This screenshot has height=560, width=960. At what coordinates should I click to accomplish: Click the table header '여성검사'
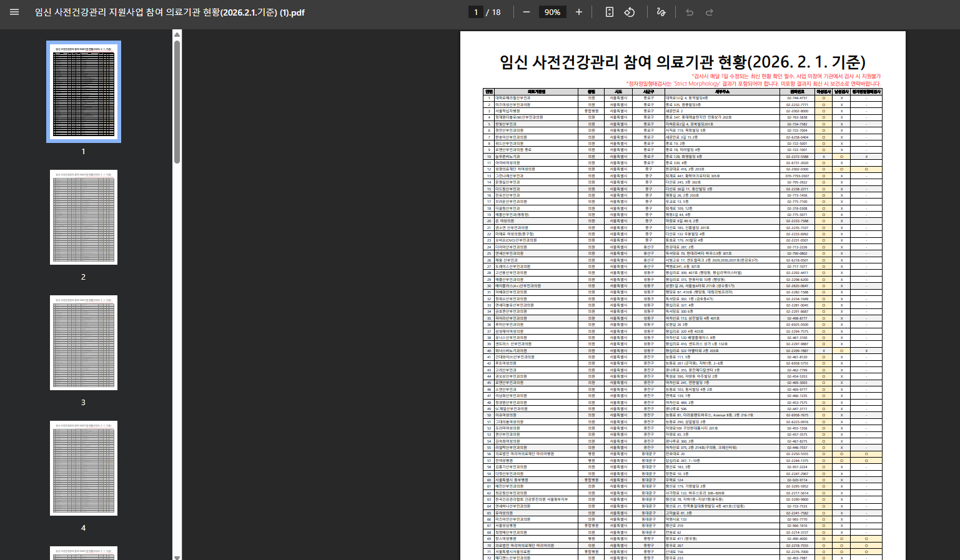tap(824, 92)
